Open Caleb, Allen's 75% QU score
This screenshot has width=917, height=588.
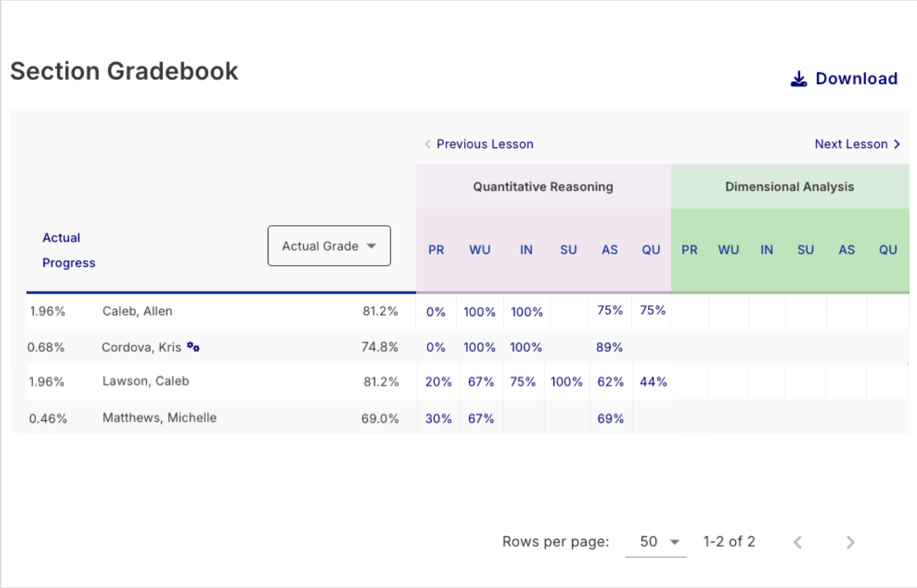point(652,311)
